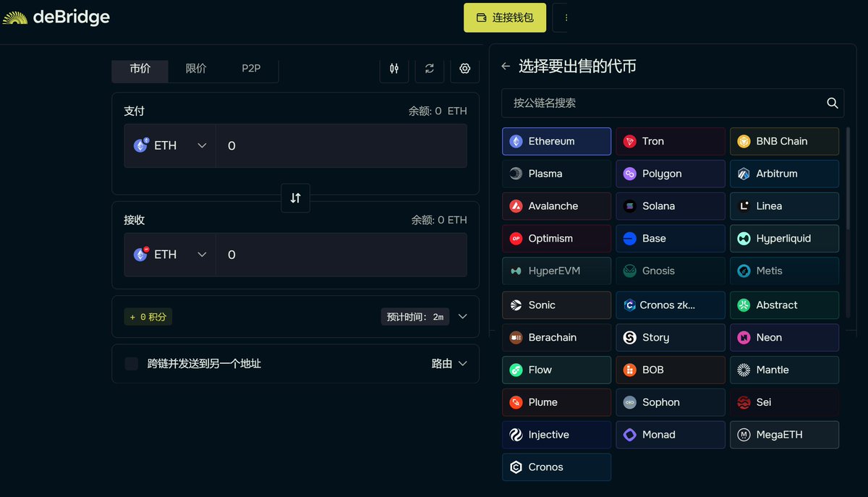Pick the BOB chain

pos(671,370)
